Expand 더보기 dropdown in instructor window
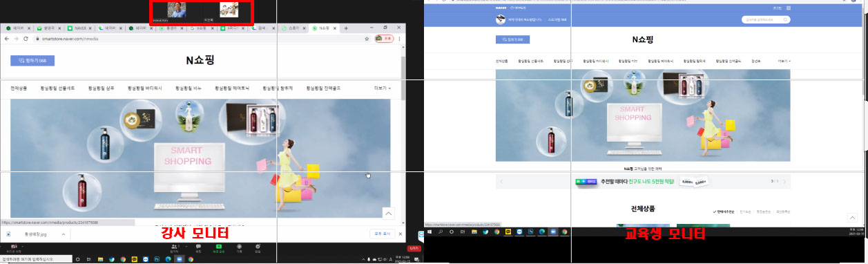 pos(382,88)
